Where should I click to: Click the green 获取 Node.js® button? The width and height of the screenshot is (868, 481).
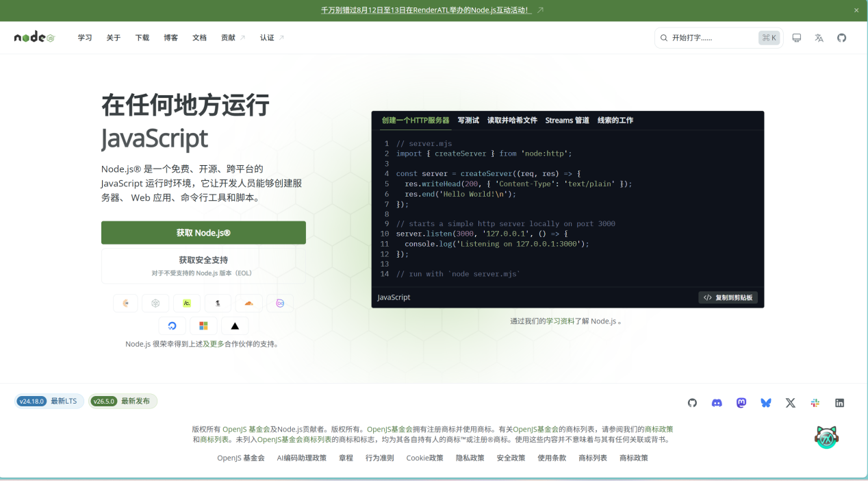(x=203, y=233)
